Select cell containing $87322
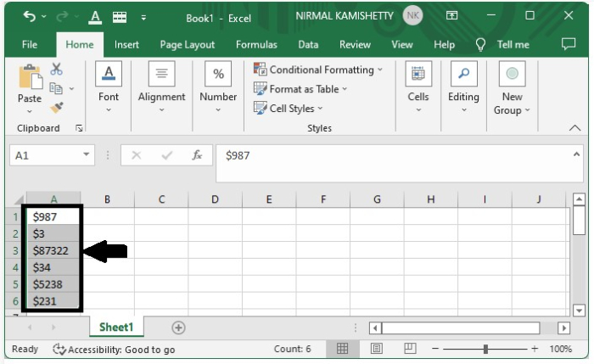The image size is (594, 364). tap(53, 251)
